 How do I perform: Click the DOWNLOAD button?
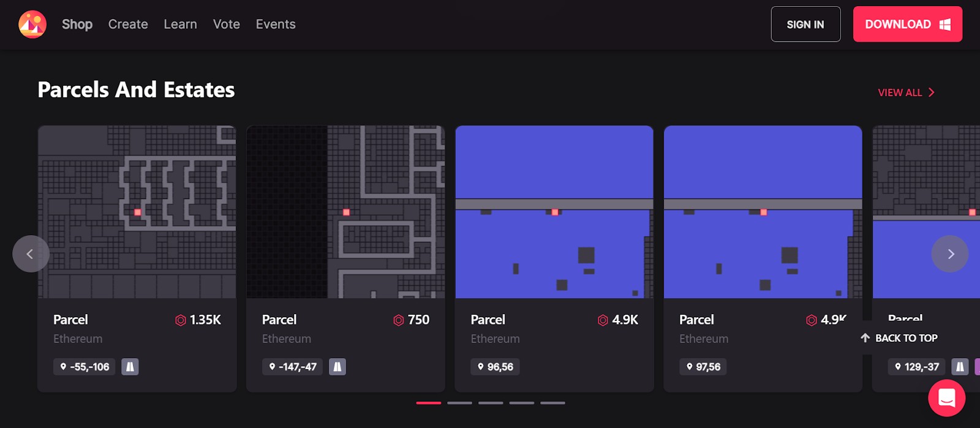coord(907,24)
